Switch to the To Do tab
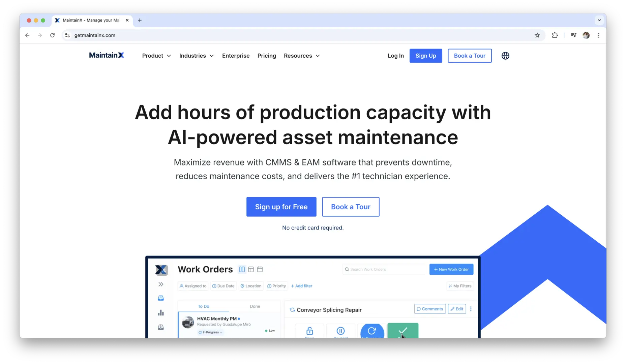The width and height of the screenshot is (626, 364). tap(204, 306)
